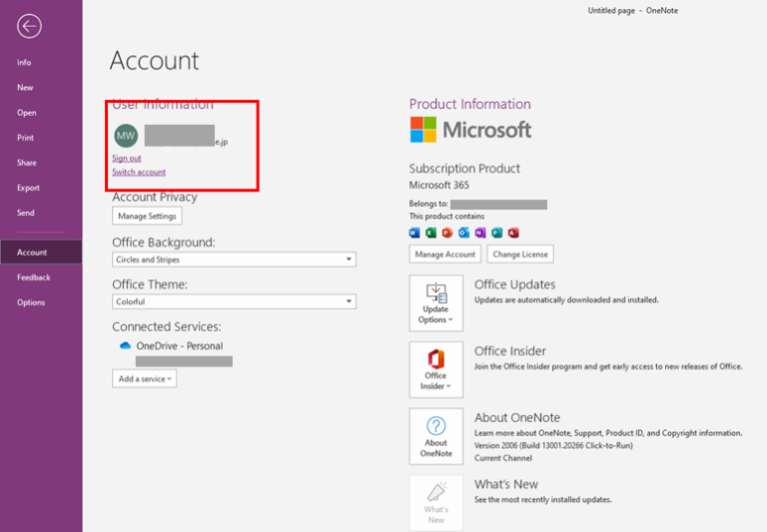Click the MW user avatar icon

[126, 136]
